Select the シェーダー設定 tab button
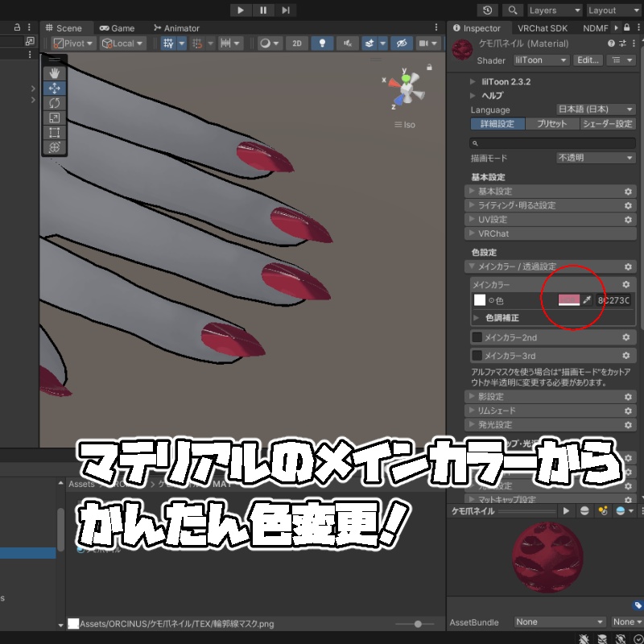Image resolution: width=644 pixels, height=644 pixels. click(x=608, y=124)
